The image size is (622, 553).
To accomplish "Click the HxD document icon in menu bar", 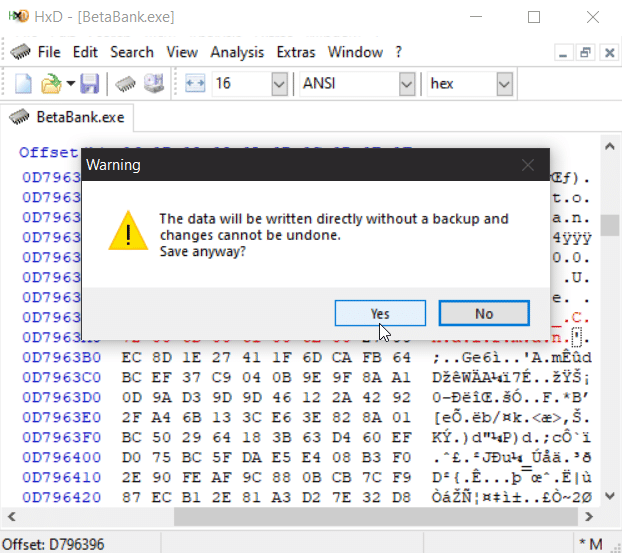I will click(19, 52).
